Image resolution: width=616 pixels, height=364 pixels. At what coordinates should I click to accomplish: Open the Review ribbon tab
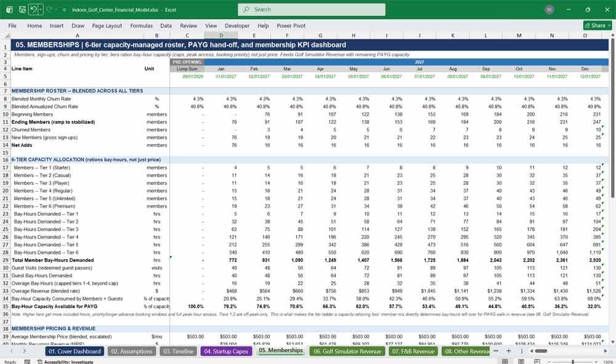(188, 25)
